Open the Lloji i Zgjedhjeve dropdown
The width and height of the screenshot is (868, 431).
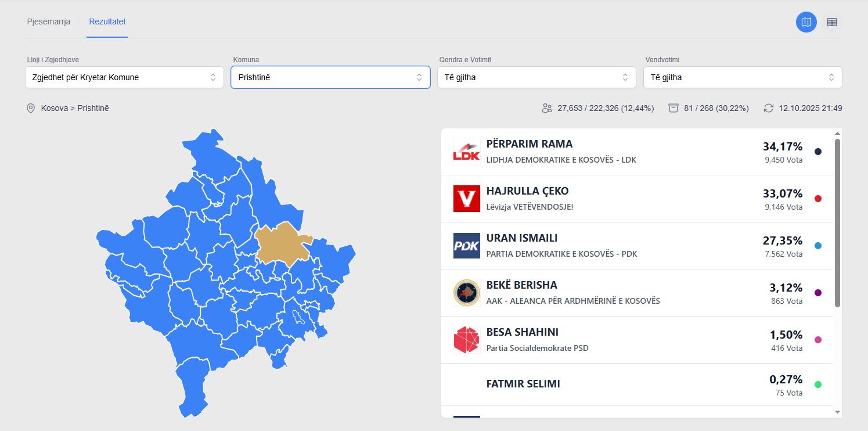(124, 77)
